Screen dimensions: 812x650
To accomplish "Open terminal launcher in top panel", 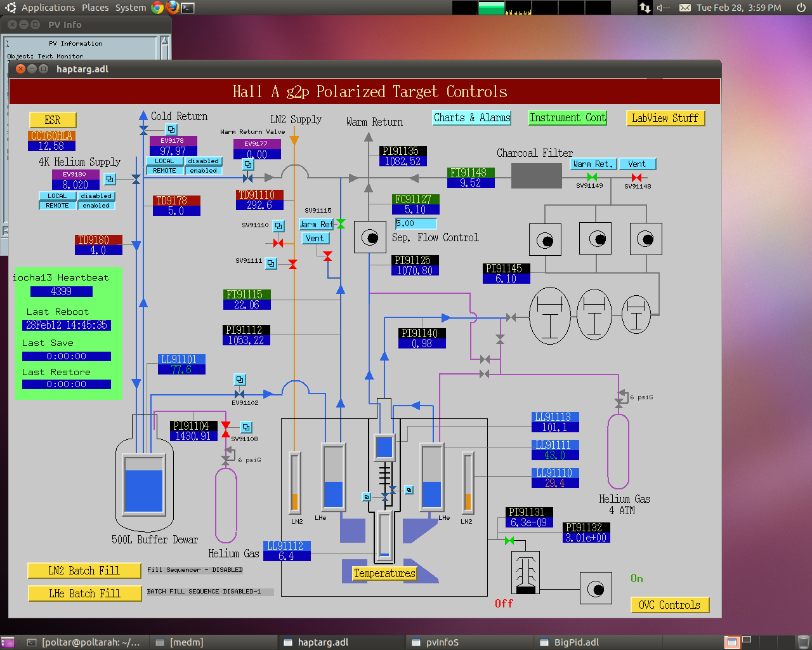I will [x=188, y=8].
